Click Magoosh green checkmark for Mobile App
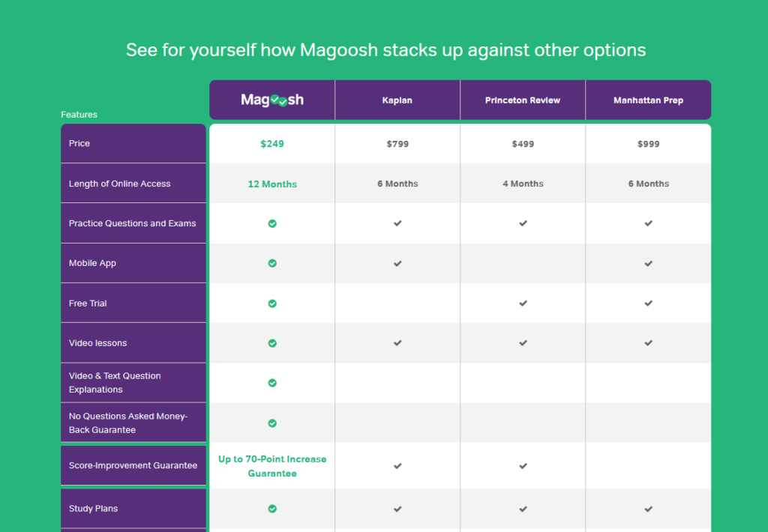This screenshot has width=768, height=532. tap(272, 263)
